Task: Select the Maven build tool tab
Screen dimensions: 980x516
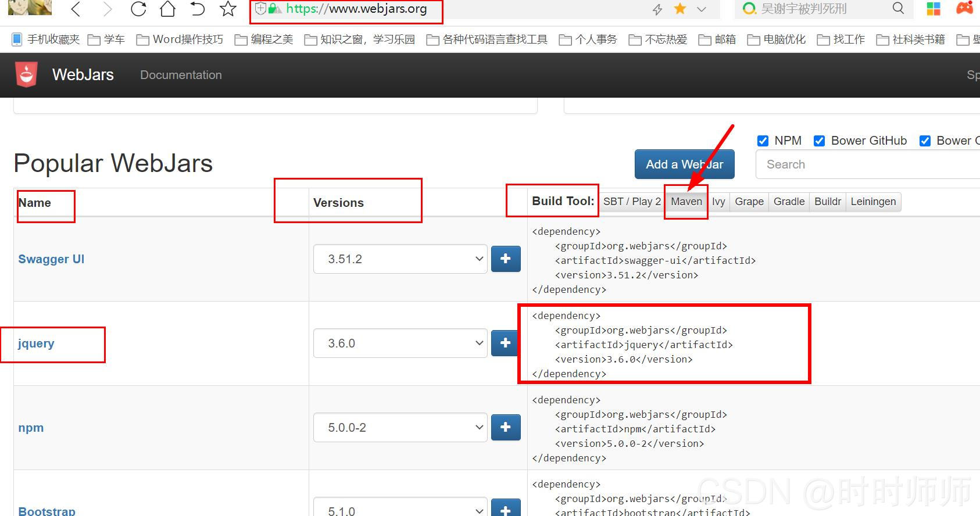Action: click(686, 202)
